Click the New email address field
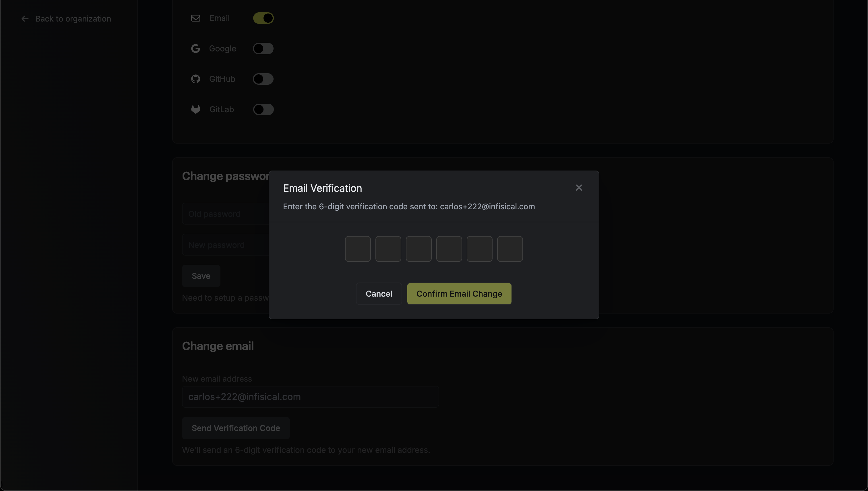The width and height of the screenshot is (868, 491). tap(311, 397)
